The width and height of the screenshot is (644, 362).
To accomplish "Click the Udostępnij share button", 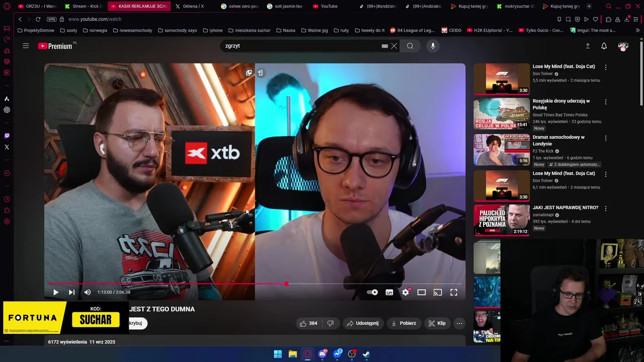I will pyautogui.click(x=362, y=323).
